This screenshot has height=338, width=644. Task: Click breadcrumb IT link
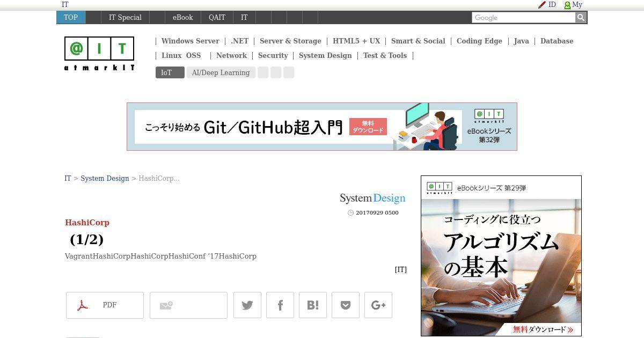coord(68,179)
